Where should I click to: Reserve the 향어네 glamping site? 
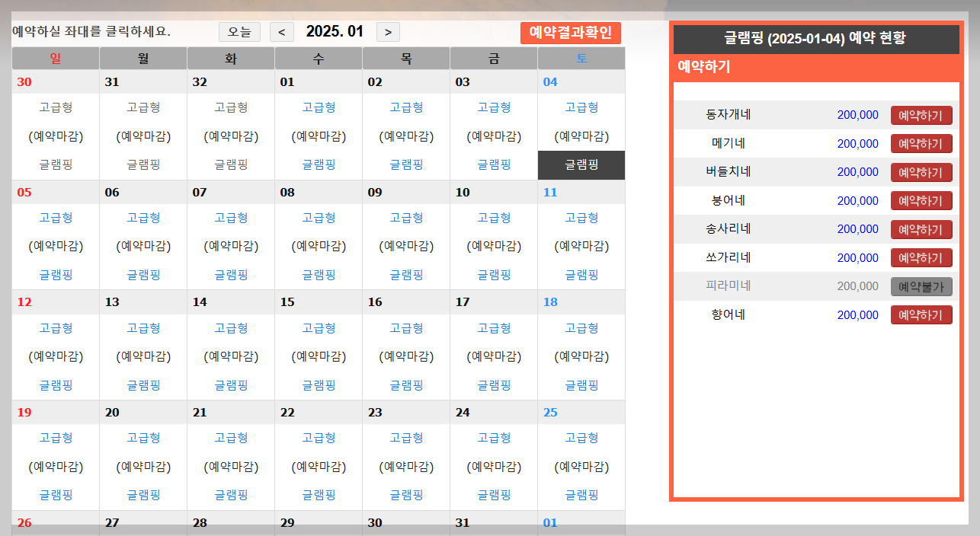(921, 314)
